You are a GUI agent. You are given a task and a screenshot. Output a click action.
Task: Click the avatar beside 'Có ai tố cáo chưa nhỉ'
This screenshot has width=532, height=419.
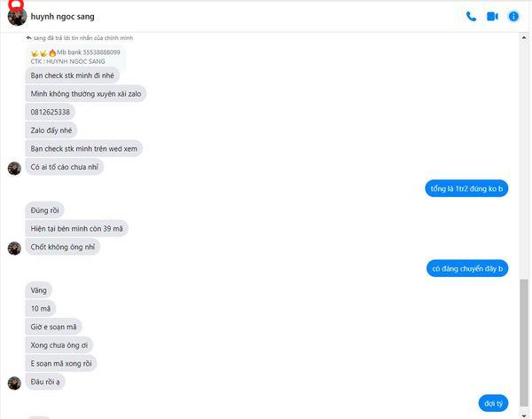pos(14,168)
